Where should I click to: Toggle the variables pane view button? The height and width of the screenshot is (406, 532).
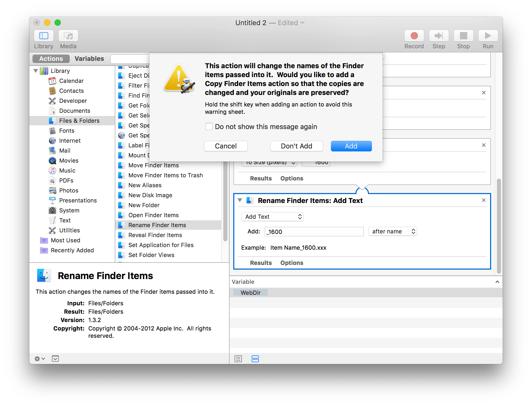(x=255, y=359)
